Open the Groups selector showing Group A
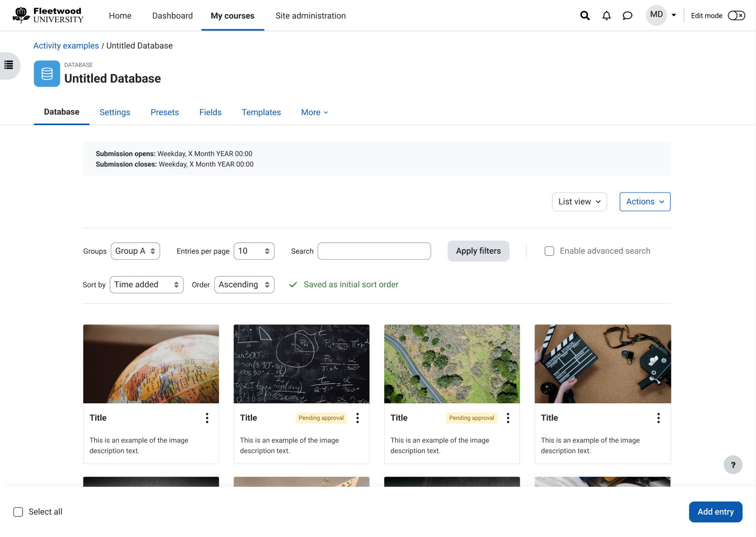The image size is (756, 537). coord(135,251)
